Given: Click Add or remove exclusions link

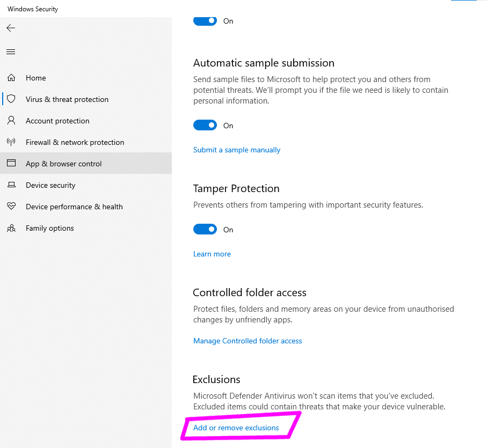Looking at the screenshot, I should coord(236,428).
